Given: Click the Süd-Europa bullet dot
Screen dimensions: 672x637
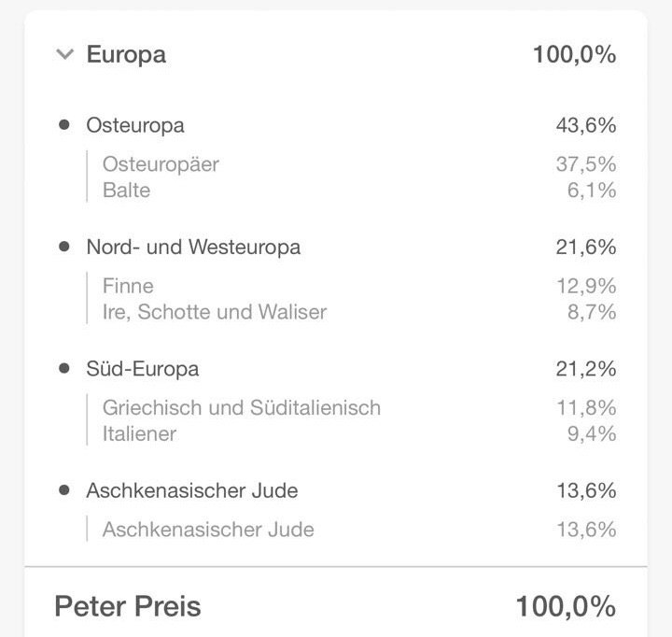Looking at the screenshot, I should point(63,369).
